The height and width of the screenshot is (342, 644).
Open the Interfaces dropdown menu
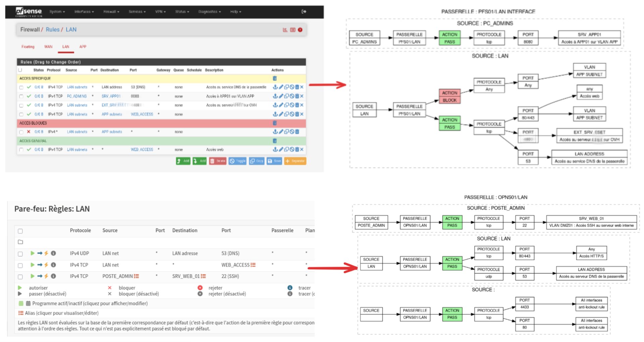(84, 12)
